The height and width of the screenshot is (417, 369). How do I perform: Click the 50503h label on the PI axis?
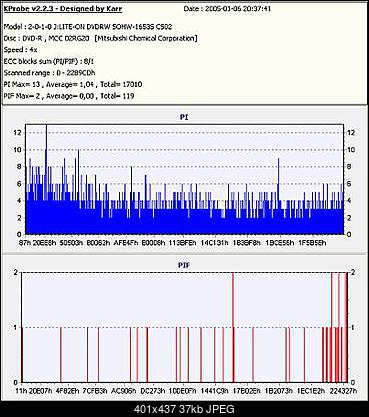pyautogui.click(x=71, y=243)
